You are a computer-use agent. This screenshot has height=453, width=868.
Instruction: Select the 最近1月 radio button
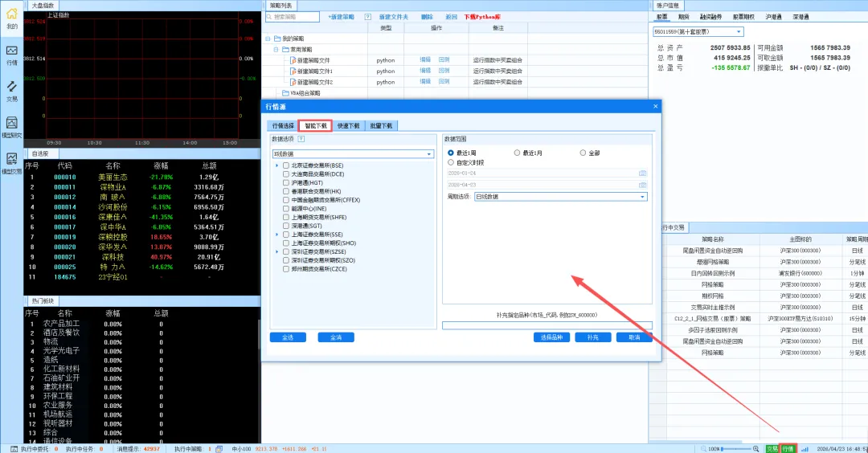[517, 153]
